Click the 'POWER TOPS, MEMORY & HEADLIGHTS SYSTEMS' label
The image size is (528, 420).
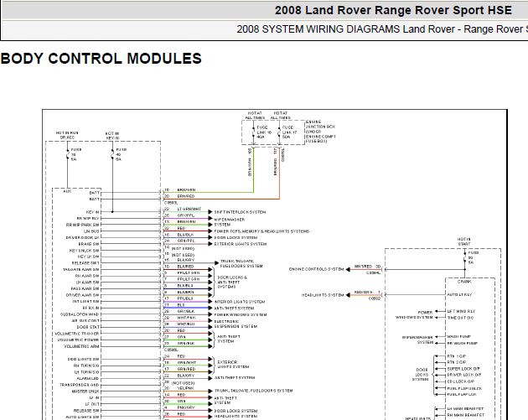pos(261,231)
